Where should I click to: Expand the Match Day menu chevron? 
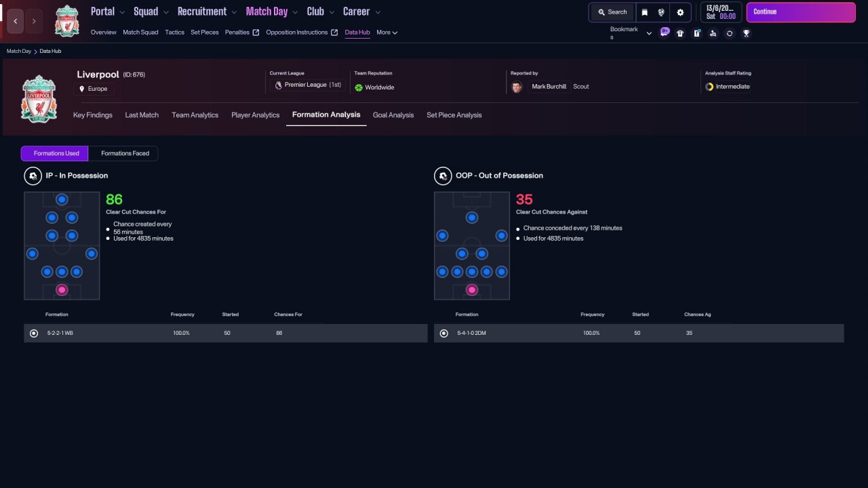point(295,12)
